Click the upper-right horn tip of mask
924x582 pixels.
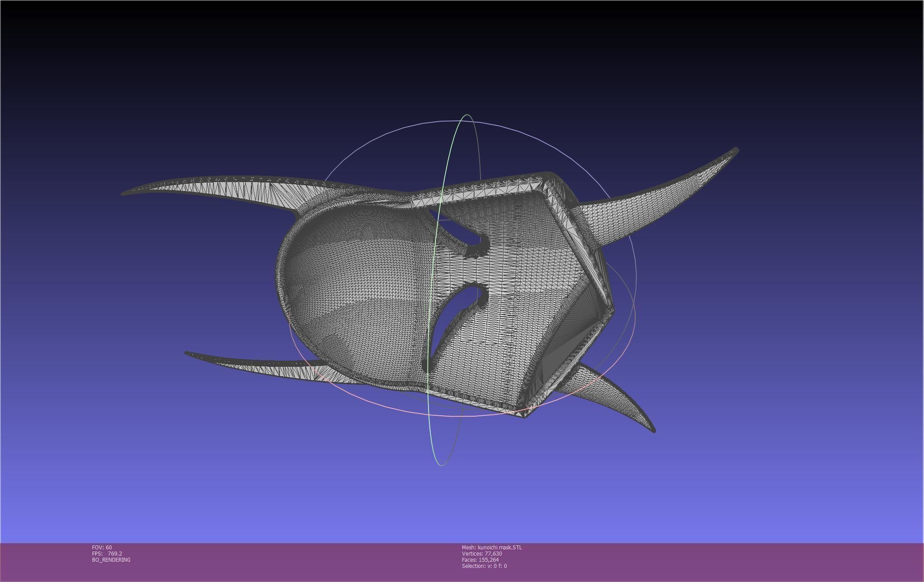click(x=735, y=151)
